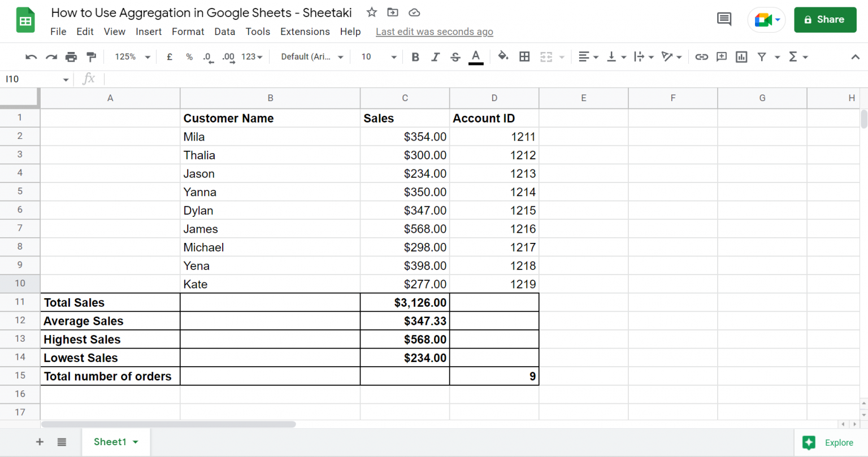Open the Insert chart tool
The width and height of the screenshot is (868, 457).
tap(741, 56)
